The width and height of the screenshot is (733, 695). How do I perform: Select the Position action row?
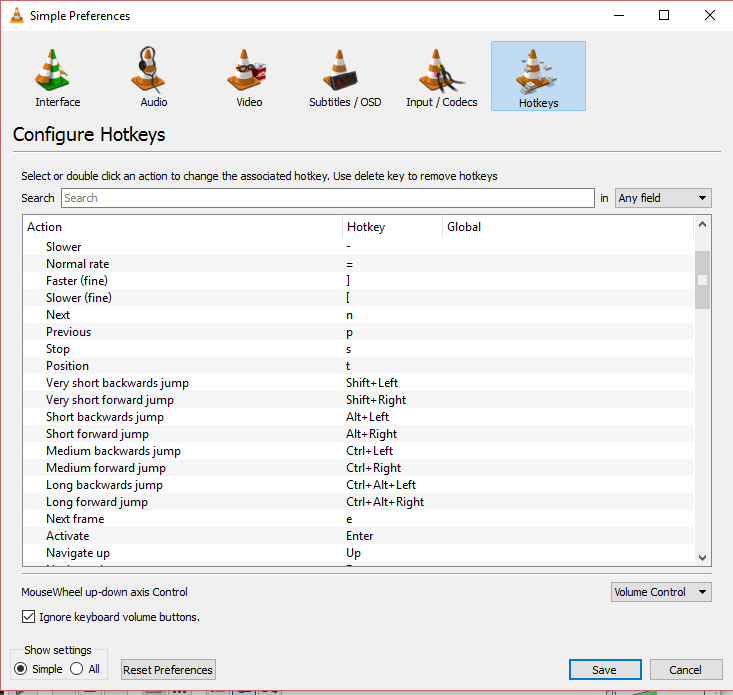click(359, 366)
